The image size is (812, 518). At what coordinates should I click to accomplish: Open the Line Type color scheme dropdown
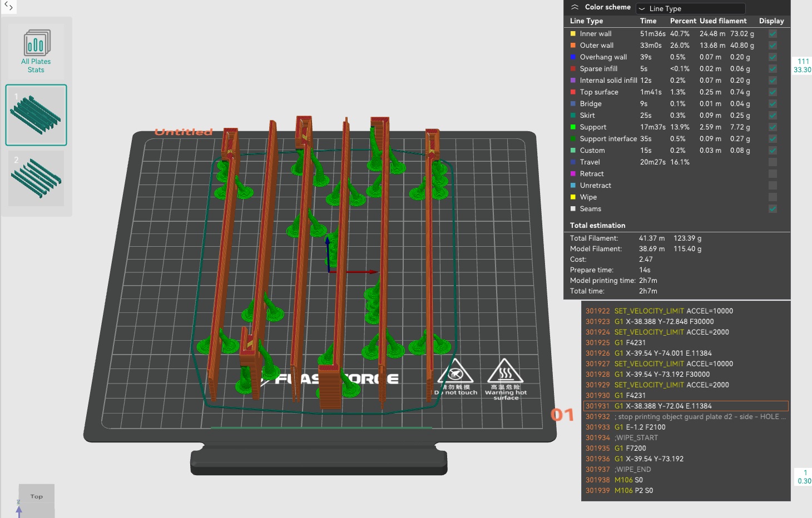690,8
